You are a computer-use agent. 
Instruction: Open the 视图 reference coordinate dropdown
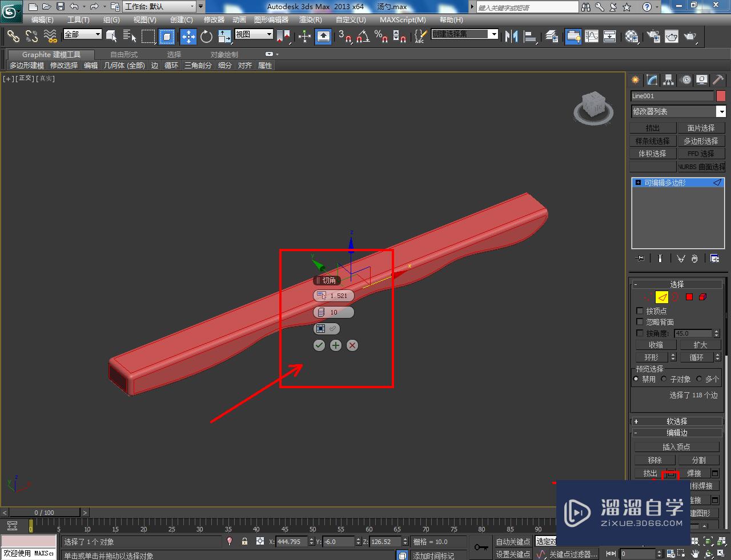click(254, 34)
